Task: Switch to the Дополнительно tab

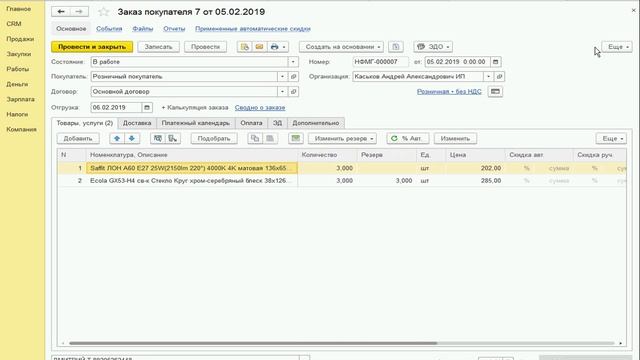Action: [x=316, y=123]
